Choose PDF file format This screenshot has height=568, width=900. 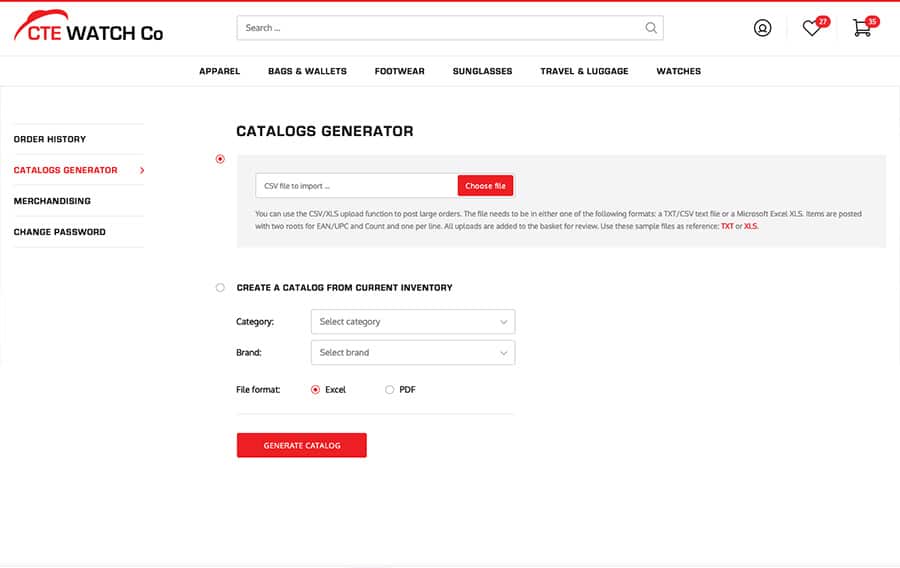tap(390, 390)
